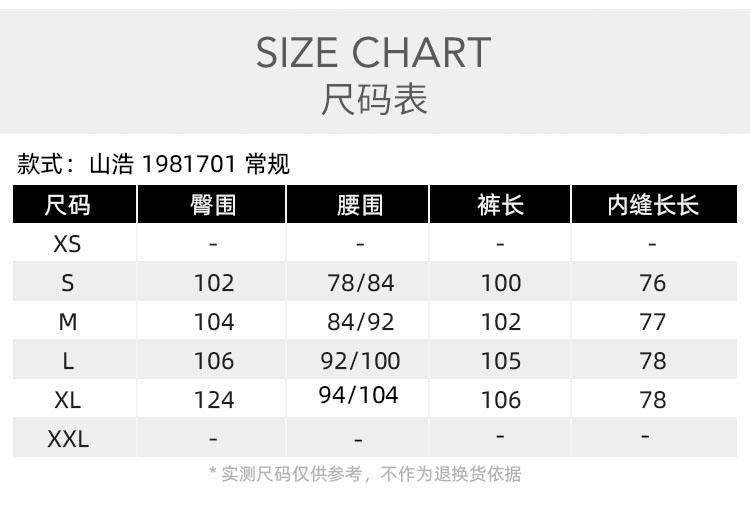Image resolution: width=750 pixels, height=508 pixels.
Task: Click hip value 124 in the XL row
Action: pyautogui.click(x=214, y=400)
